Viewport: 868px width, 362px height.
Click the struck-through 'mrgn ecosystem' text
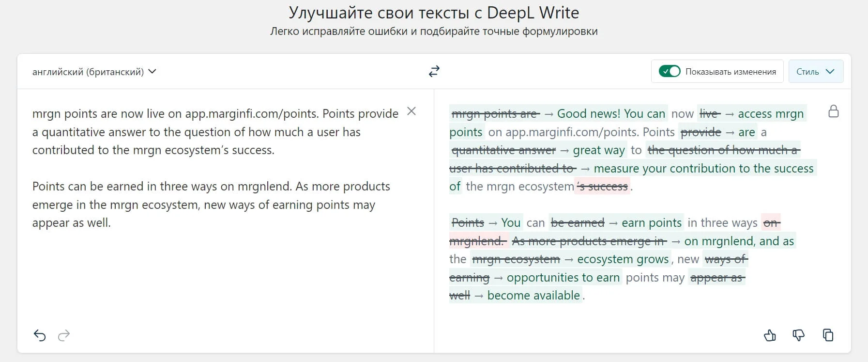tap(516, 259)
